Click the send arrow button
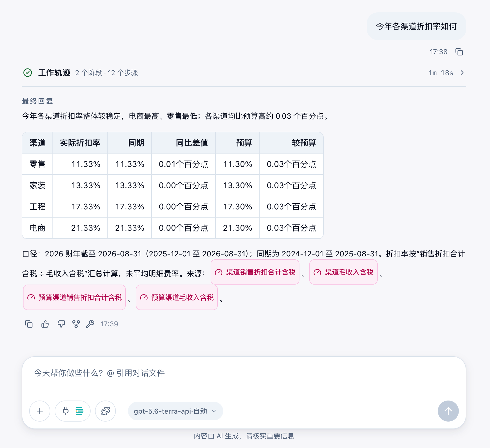Viewport: 490px width, 448px height. (x=448, y=411)
